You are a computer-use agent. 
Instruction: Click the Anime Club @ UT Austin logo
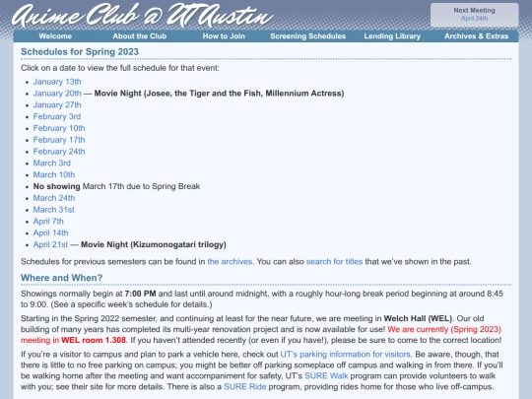coord(143,15)
